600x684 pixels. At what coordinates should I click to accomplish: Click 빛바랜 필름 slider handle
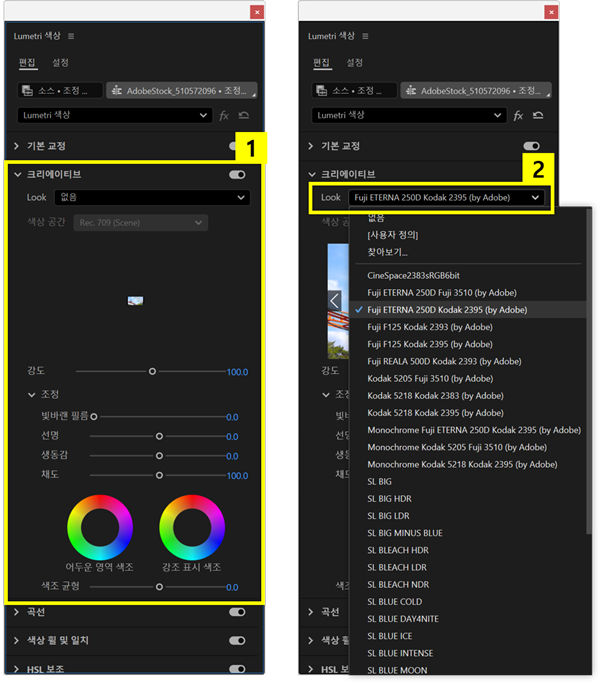point(94,417)
